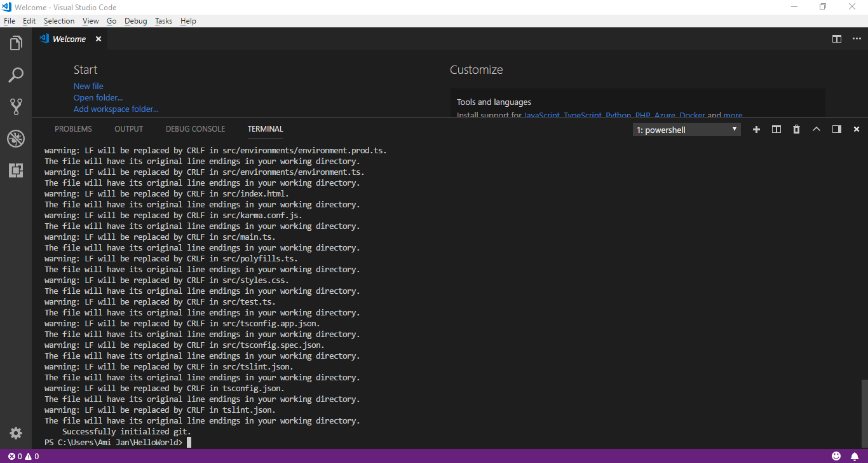This screenshot has width=868, height=463.
Task: Open the Search view in activity bar
Action: (16, 75)
